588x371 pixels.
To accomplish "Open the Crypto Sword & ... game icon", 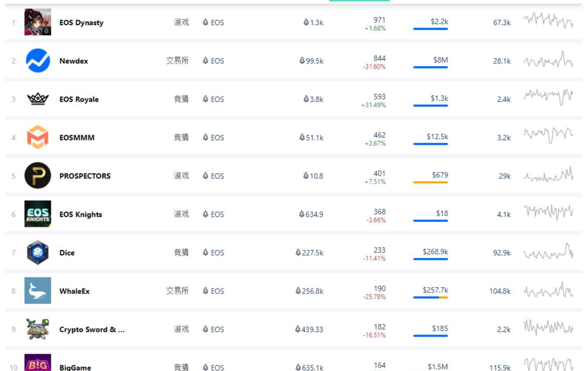I will 38,329.
